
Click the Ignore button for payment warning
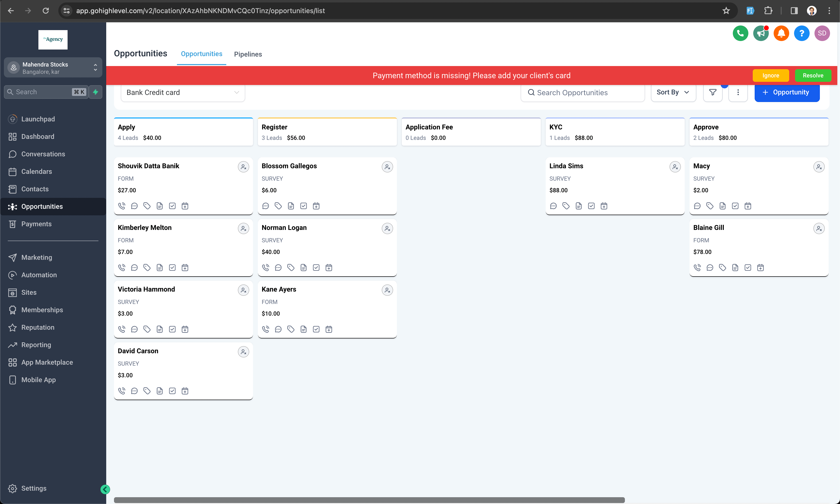pyautogui.click(x=770, y=76)
